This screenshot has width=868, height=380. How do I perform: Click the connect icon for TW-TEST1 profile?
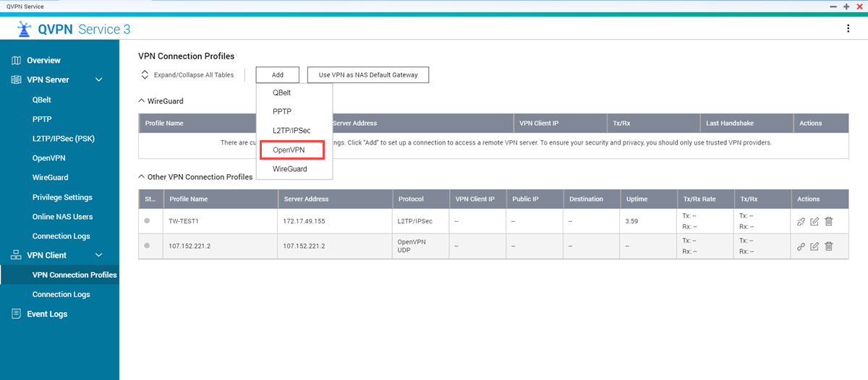(801, 222)
